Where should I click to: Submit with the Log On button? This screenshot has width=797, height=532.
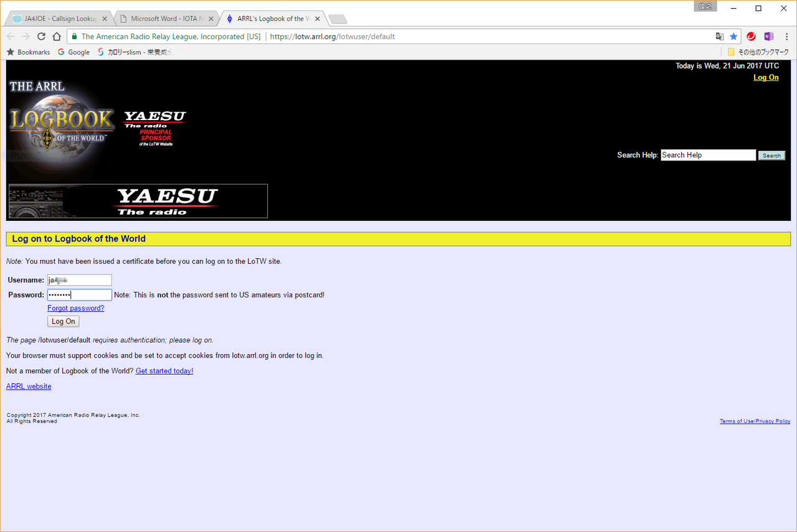point(64,322)
